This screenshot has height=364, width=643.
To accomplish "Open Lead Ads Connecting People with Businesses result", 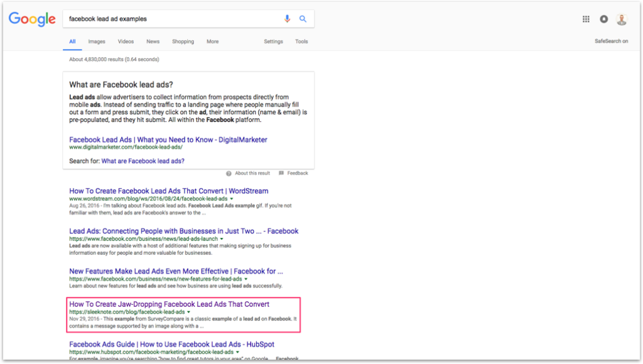I will pyautogui.click(x=184, y=231).
